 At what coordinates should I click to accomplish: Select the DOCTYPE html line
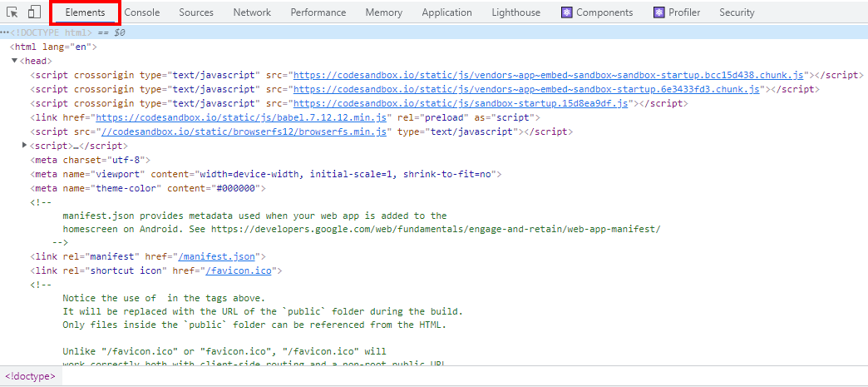tap(434, 32)
